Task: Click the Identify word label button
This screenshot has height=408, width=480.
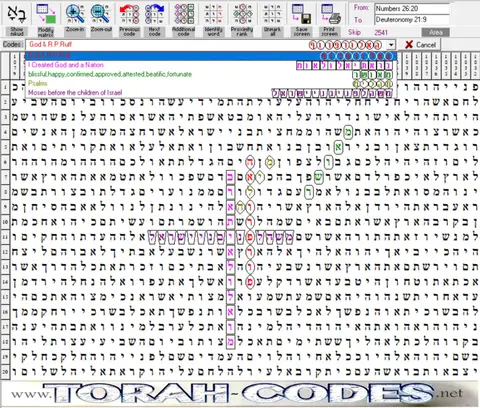Action: (213, 32)
